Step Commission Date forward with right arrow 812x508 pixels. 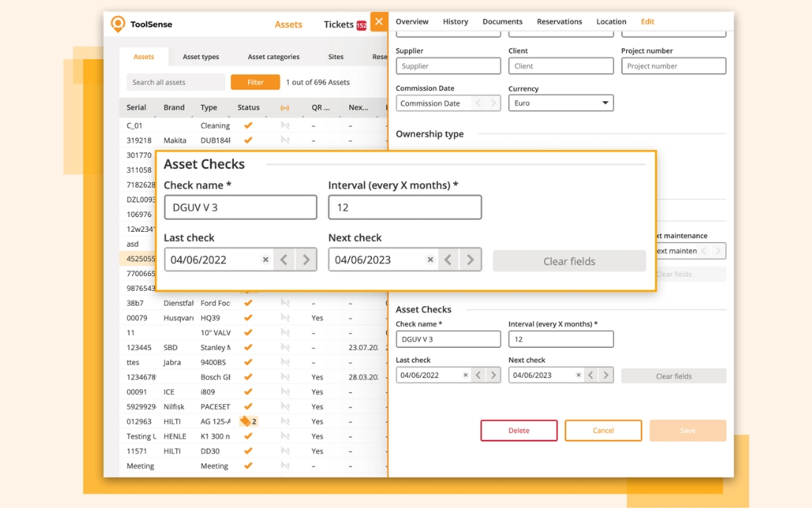pyautogui.click(x=494, y=103)
